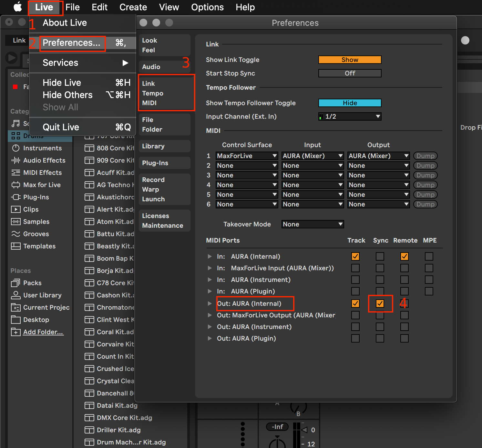Viewport: 482px width, 448px height.
Task: Open the Packs place icon
Action: tap(15, 283)
